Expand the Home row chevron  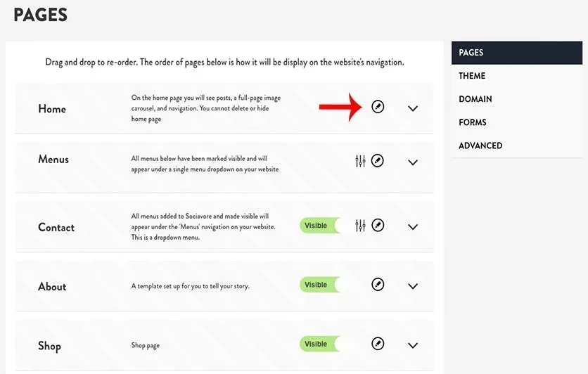click(x=412, y=109)
